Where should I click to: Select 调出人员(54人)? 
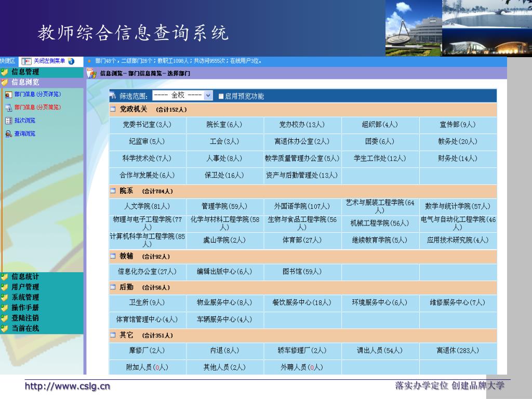click(x=380, y=351)
